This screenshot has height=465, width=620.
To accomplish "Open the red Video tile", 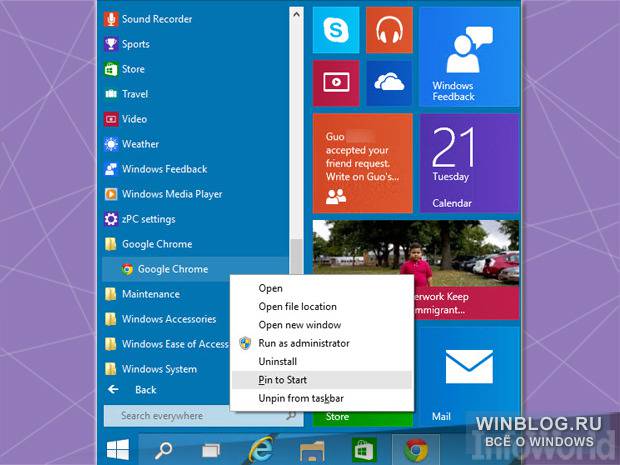I will [x=336, y=83].
